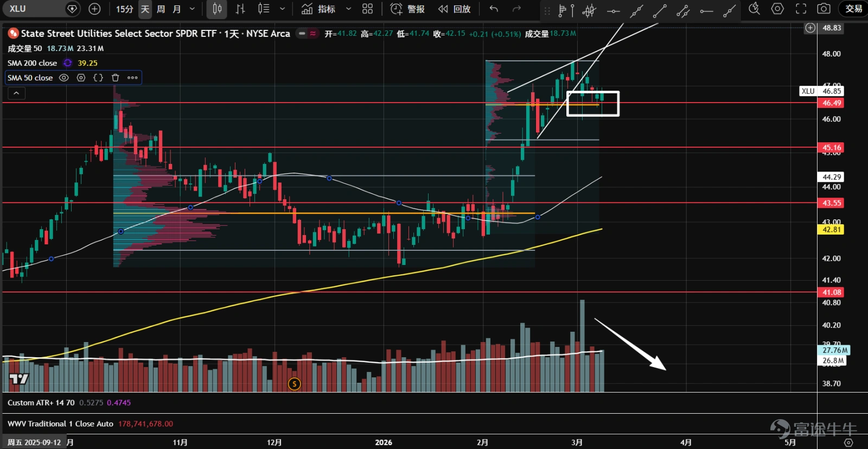Screen dimensions: 868x449
Task: Open axis settings gear in the bottom-right corner
Action: point(849,442)
